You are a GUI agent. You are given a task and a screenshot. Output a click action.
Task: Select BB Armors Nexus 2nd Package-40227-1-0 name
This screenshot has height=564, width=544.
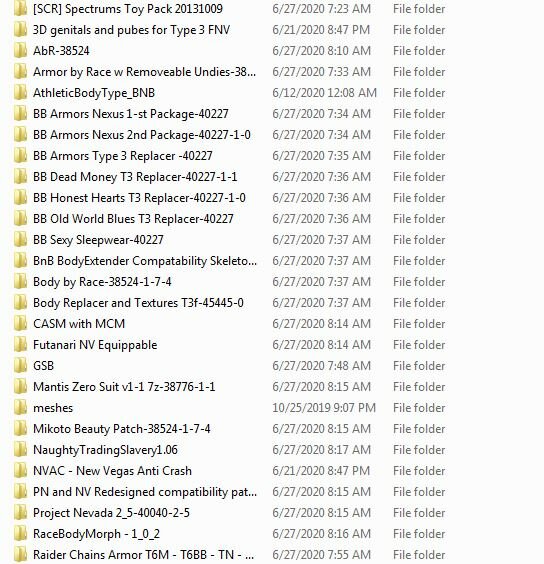(x=142, y=135)
